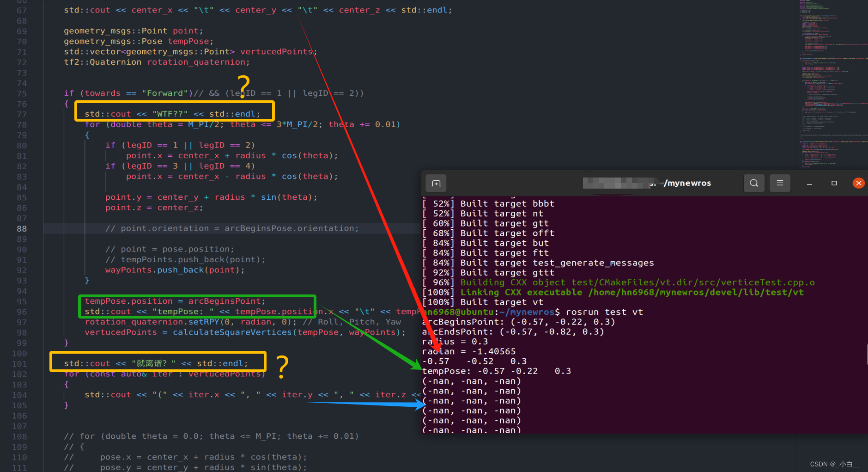Click the code minimap in the editor

click(x=832, y=86)
